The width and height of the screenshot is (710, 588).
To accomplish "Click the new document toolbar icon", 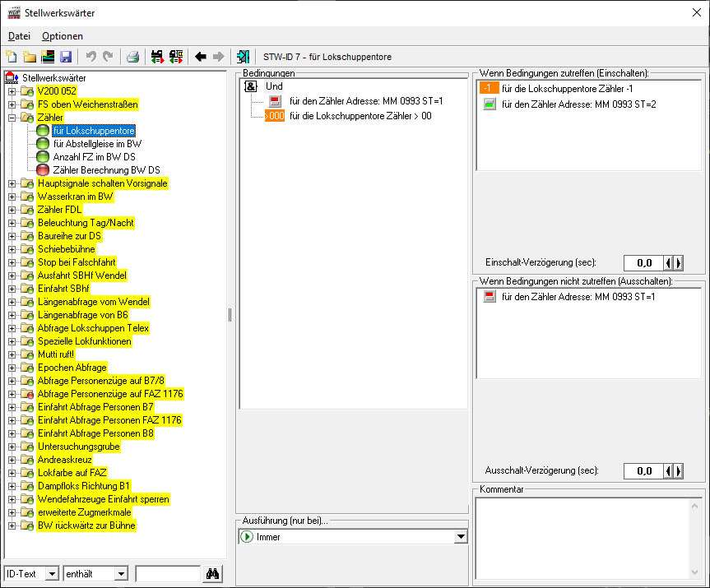I will 12,57.
